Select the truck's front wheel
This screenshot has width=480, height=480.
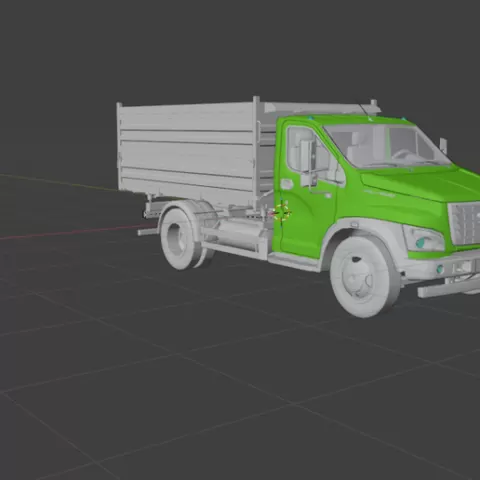(x=365, y=277)
